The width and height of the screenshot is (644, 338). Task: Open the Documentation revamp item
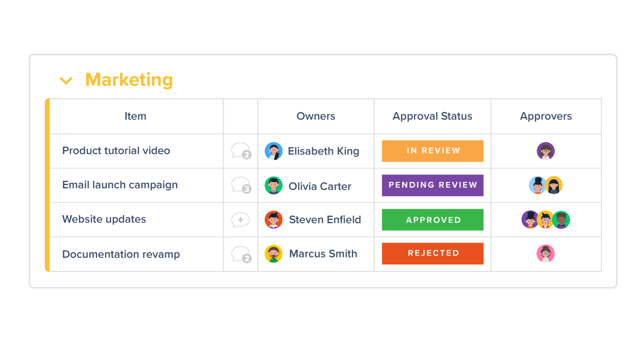pyautogui.click(x=121, y=254)
